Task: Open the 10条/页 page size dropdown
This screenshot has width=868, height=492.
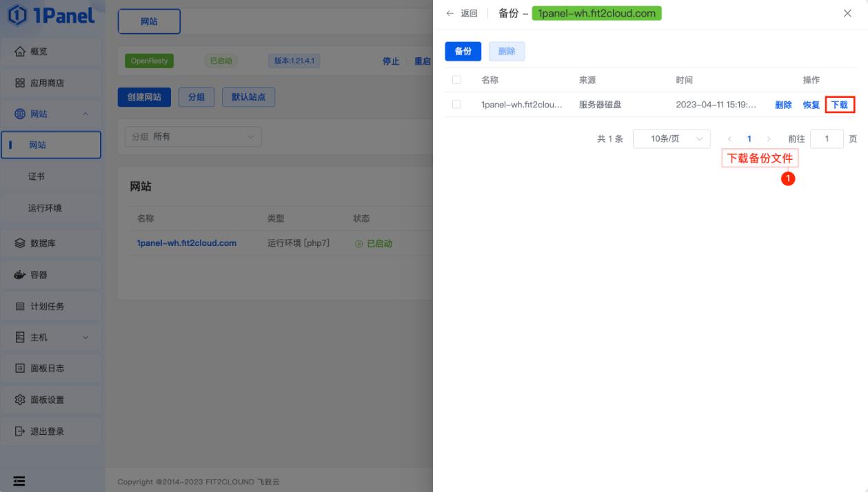Action: pos(672,139)
